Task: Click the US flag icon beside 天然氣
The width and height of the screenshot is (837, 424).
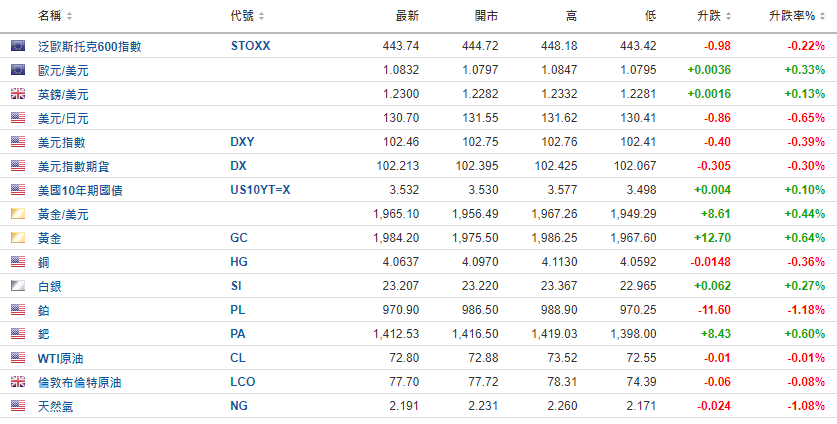Action: click(x=18, y=406)
